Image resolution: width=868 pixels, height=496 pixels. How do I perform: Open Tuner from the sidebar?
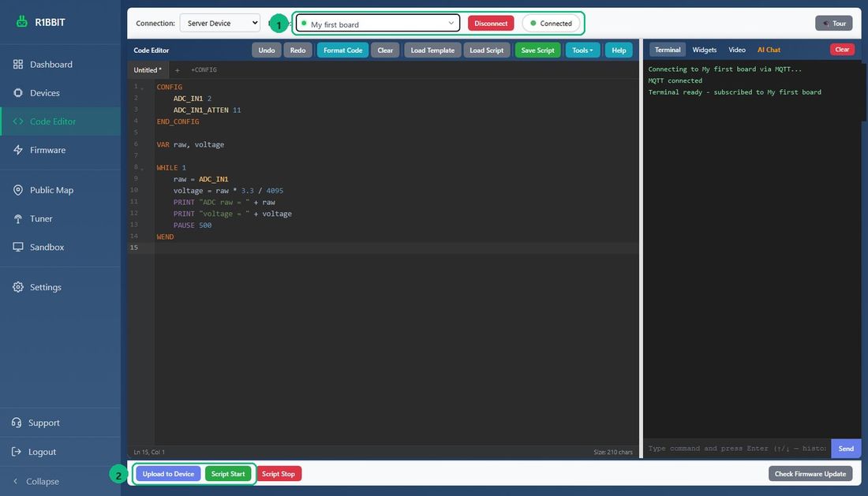60,218
